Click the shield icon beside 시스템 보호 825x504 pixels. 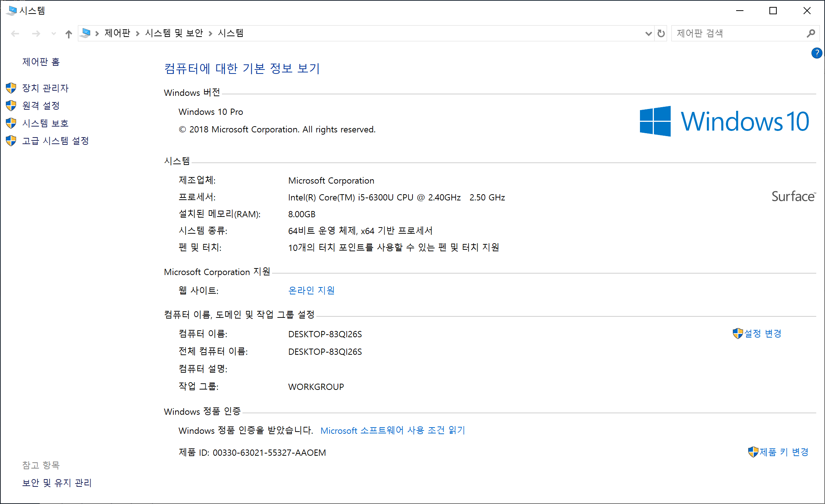(11, 123)
